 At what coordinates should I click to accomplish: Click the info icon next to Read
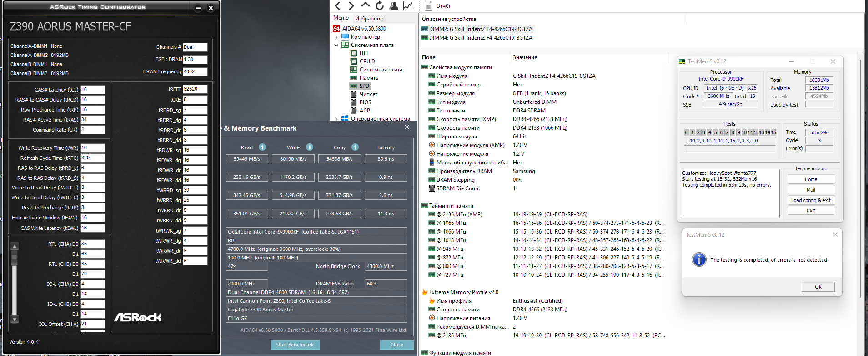tap(262, 147)
